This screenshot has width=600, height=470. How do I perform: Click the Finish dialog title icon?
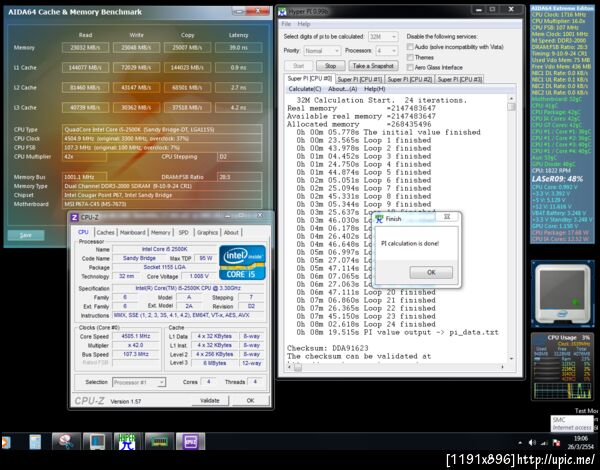coord(379,219)
